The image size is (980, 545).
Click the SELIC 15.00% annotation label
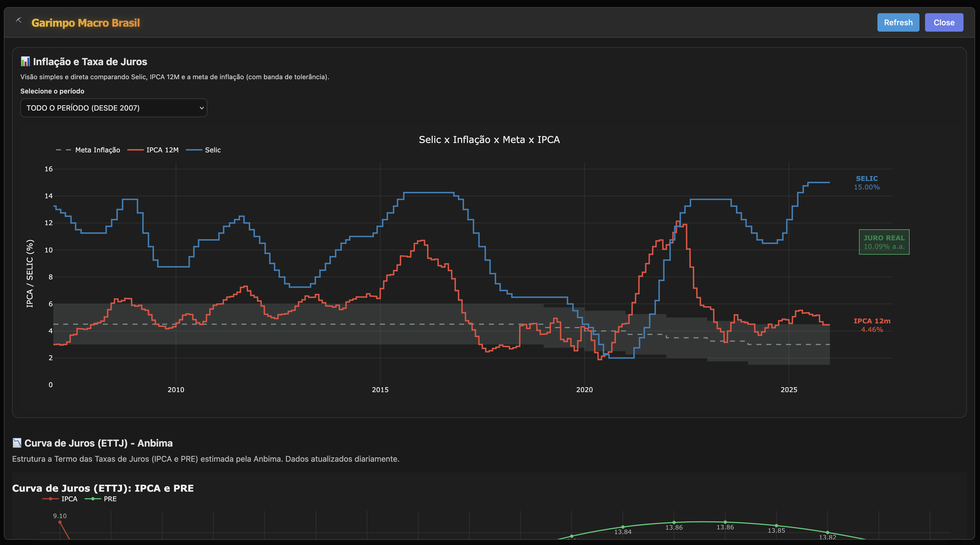click(x=867, y=183)
